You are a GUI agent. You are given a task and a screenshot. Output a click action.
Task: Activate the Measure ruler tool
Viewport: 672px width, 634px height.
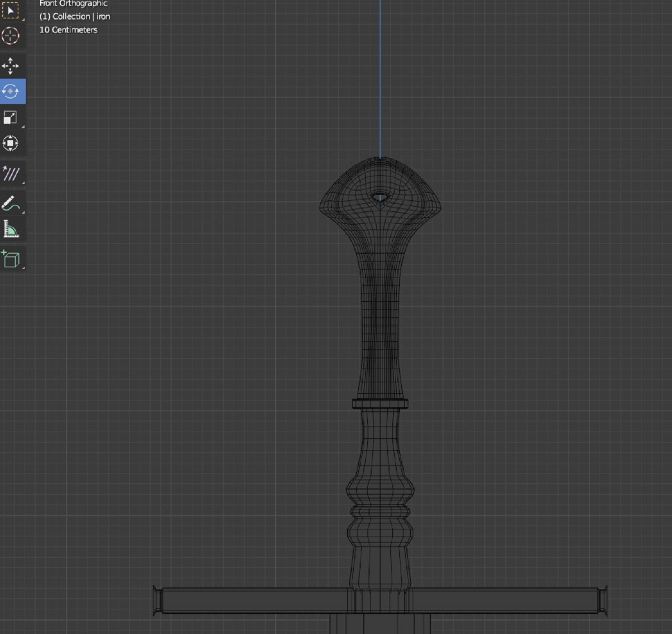(10, 229)
